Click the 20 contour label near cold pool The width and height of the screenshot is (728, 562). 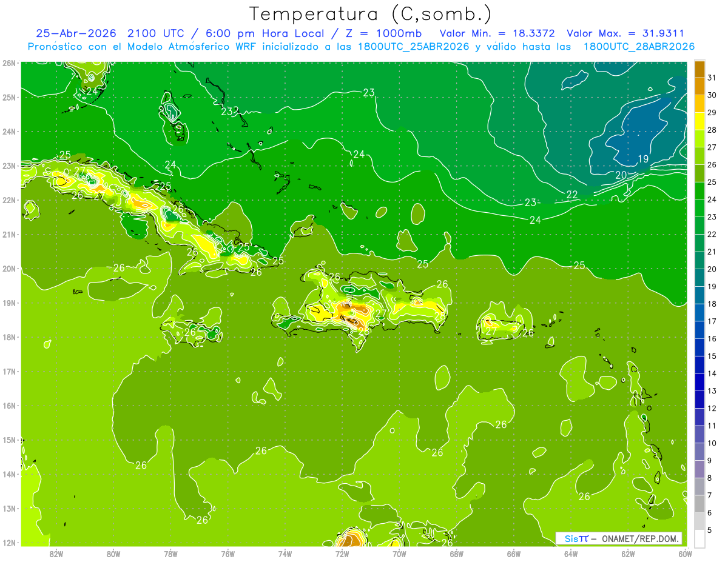[x=621, y=175]
